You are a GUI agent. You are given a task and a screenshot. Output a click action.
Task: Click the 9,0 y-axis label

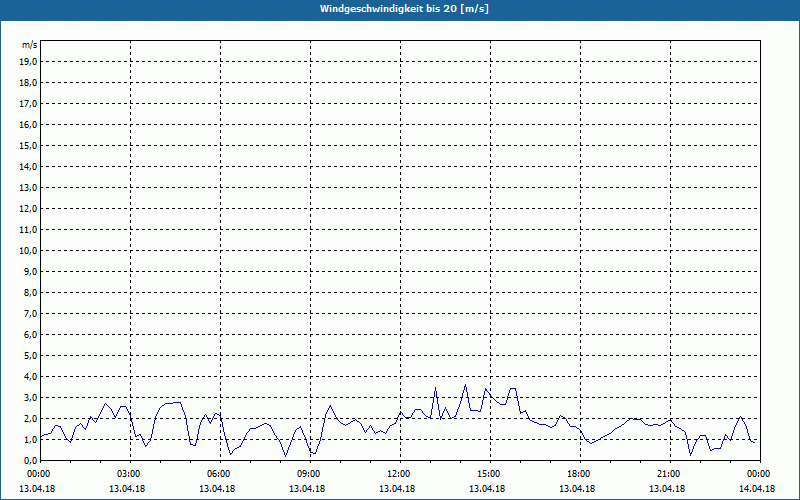tap(30, 271)
